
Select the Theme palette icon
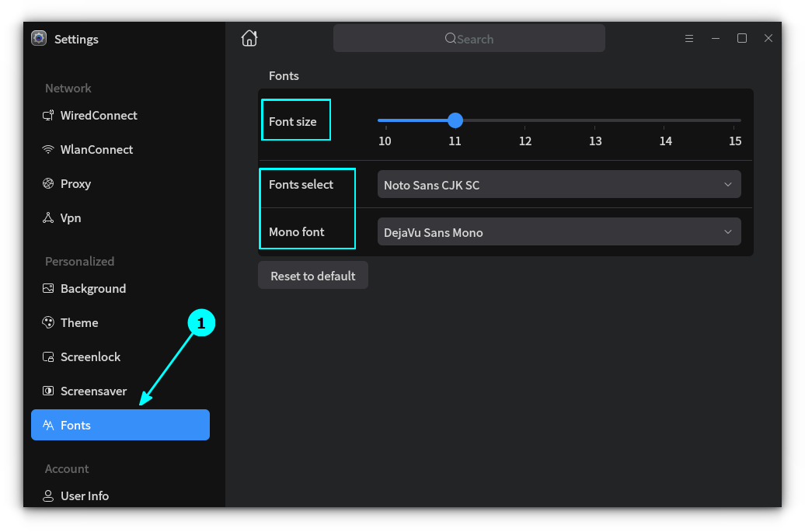pos(48,322)
